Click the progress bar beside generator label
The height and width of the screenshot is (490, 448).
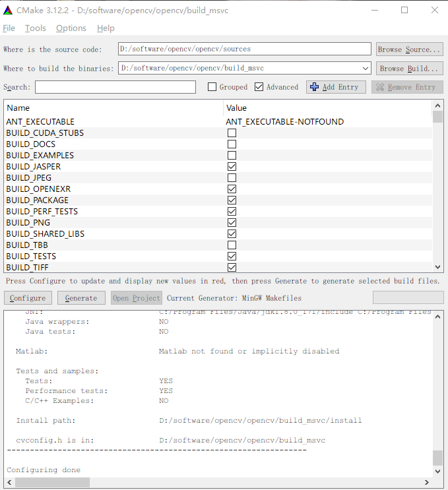408,297
